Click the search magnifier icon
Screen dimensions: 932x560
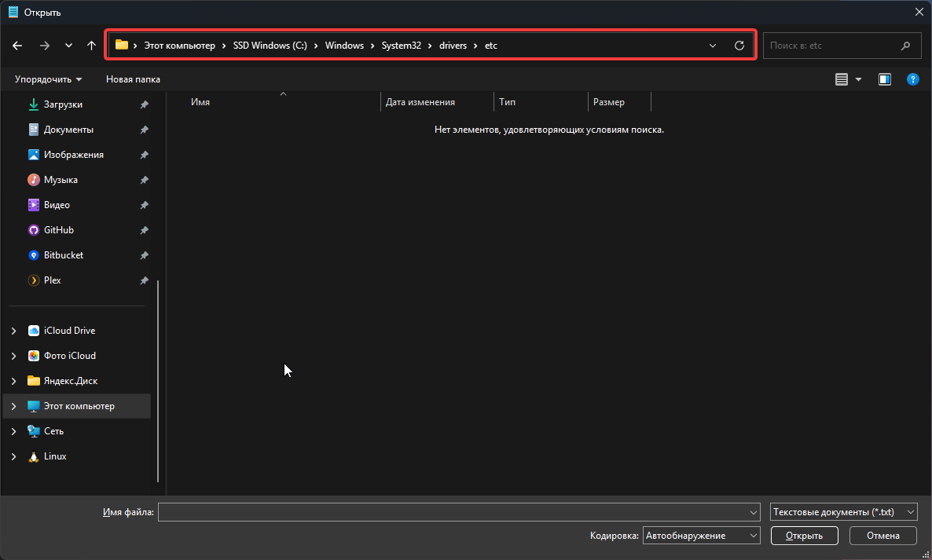click(x=906, y=46)
